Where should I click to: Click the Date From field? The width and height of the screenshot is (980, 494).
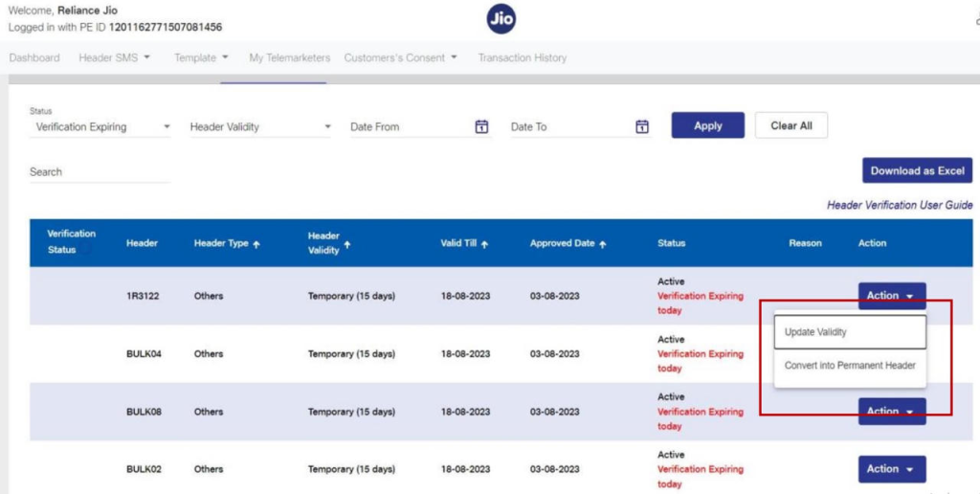point(420,127)
